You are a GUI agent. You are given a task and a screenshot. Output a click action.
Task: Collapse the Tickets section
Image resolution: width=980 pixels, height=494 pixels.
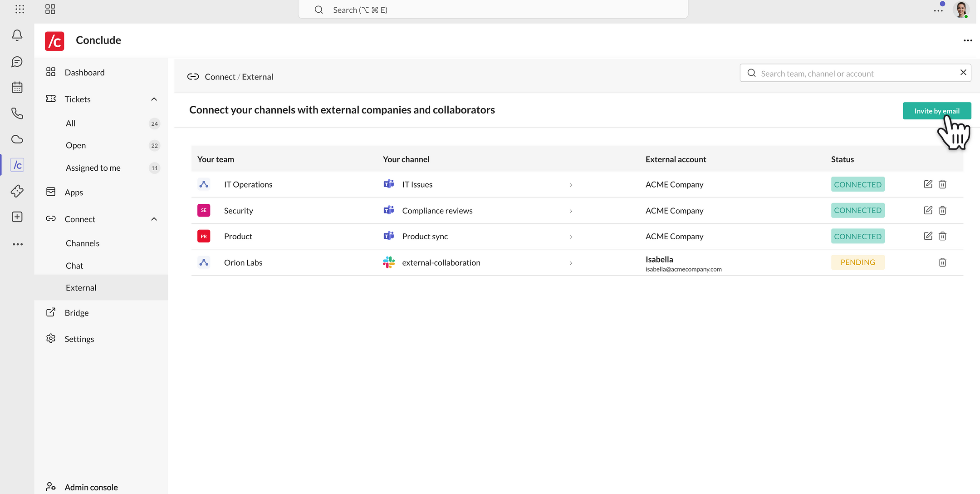[x=154, y=99]
